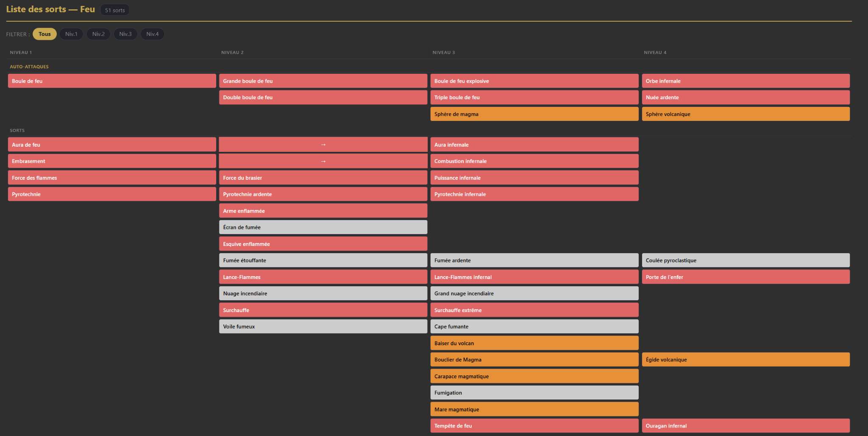Image resolution: width=868 pixels, height=436 pixels.
Task: Select Combustion infernale spell
Action: [x=534, y=161]
